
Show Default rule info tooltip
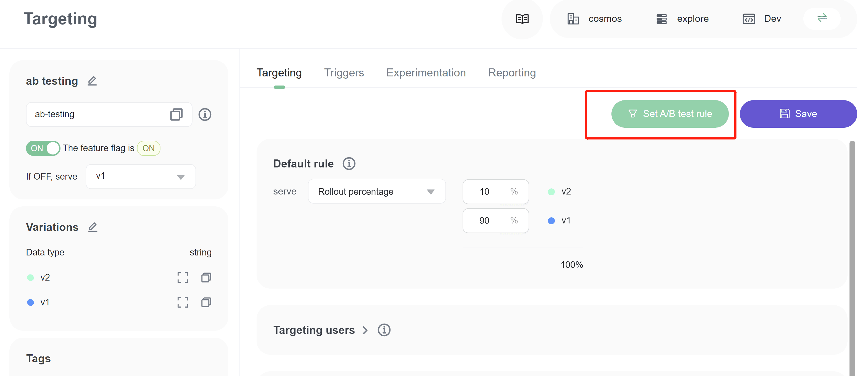(349, 164)
